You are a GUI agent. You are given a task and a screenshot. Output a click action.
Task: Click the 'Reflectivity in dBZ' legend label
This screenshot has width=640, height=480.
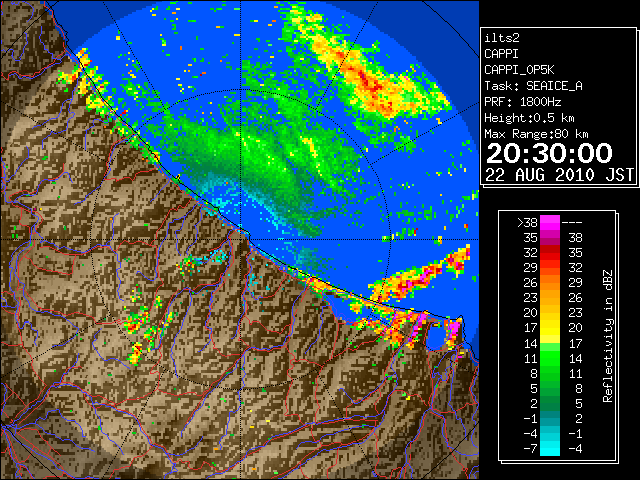(608, 336)
